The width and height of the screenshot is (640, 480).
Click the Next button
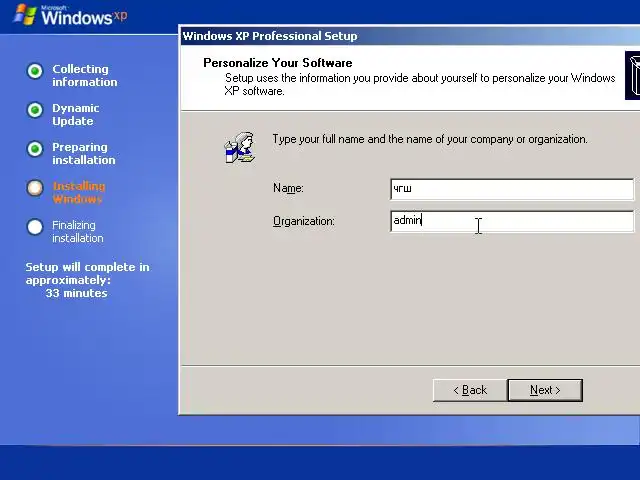545,390
